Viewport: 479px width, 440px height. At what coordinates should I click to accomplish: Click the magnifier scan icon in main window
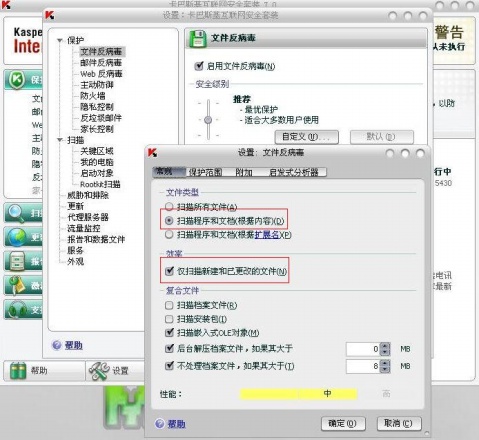click(x=16, y=213)
